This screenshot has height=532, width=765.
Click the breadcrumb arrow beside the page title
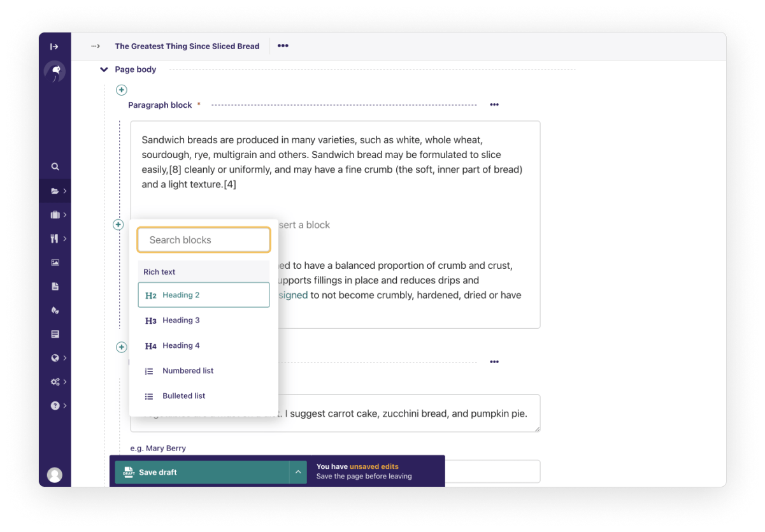point(95,46)
